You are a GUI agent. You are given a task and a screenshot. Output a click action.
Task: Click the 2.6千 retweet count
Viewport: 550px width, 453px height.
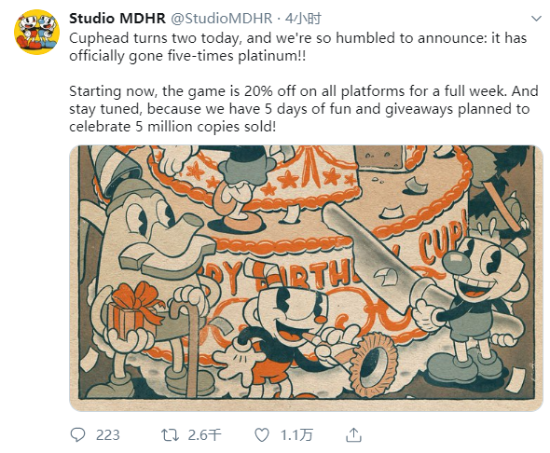pyautogui.click(x=204, y=435)
